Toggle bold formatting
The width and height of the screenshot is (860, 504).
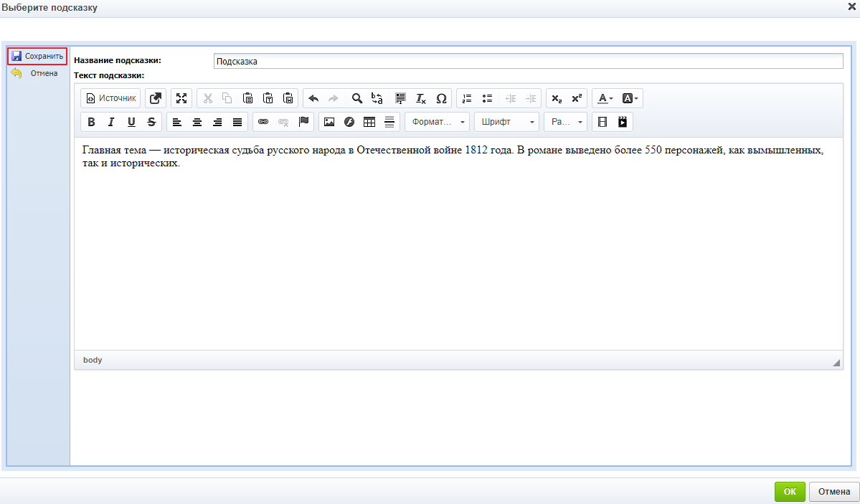point(91,122)
